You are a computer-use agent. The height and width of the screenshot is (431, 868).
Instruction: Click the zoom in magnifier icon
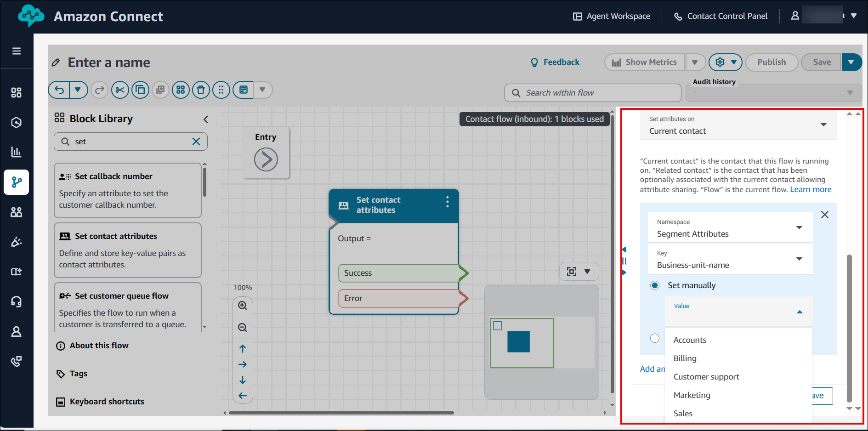[x=243, y=306]
